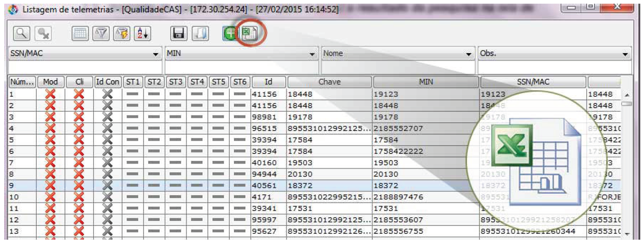The image size is (644, 247).
Task: Select Id cell 95627
Action: pyautogui.click(x=268, y=231)
